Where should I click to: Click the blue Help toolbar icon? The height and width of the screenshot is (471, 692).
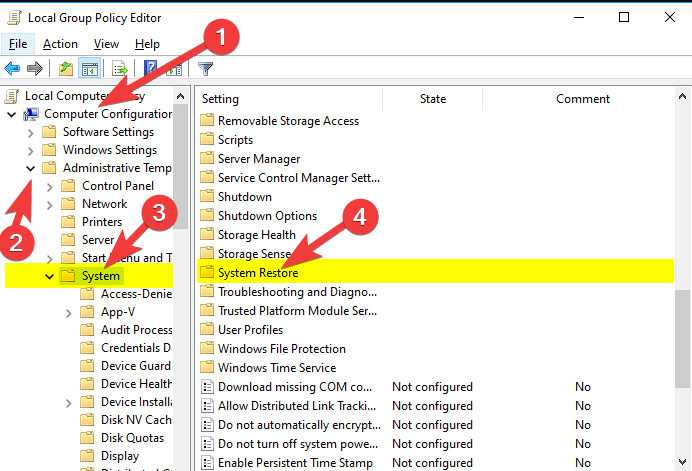(151, 69)
